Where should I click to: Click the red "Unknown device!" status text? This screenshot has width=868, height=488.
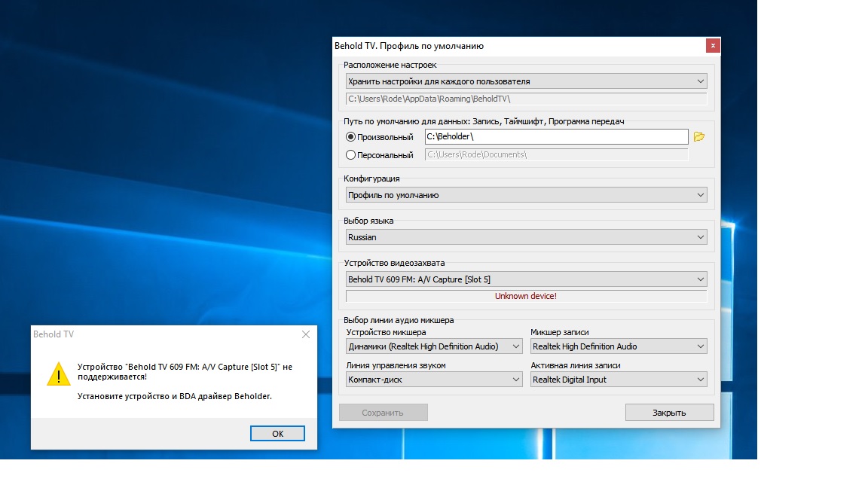coord(526,296)
